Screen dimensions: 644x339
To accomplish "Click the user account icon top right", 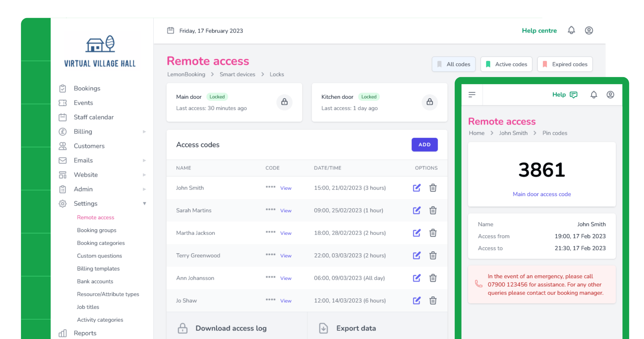I will pyautogui.click(x=588, y=30).
